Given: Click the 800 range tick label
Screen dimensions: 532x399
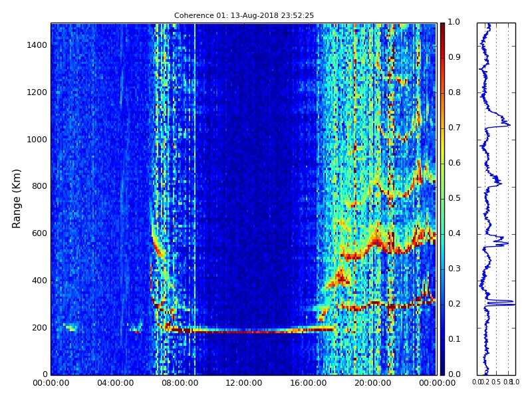Looking at the screenshot, I should [x=39, y=186].
